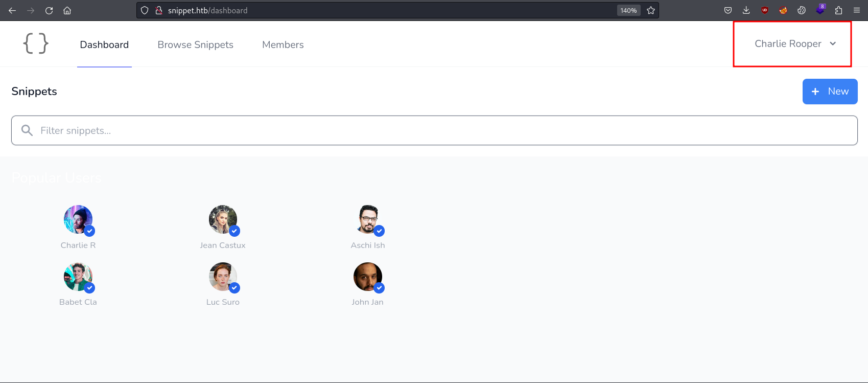
Task: Save to Pocket icon in toolbar
Action: (728, 10)
